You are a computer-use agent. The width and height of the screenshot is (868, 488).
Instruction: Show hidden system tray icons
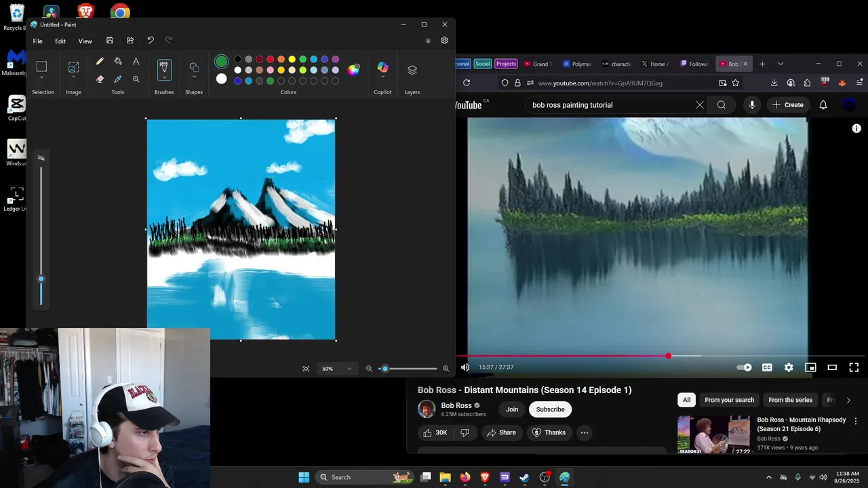click(768, 477)
